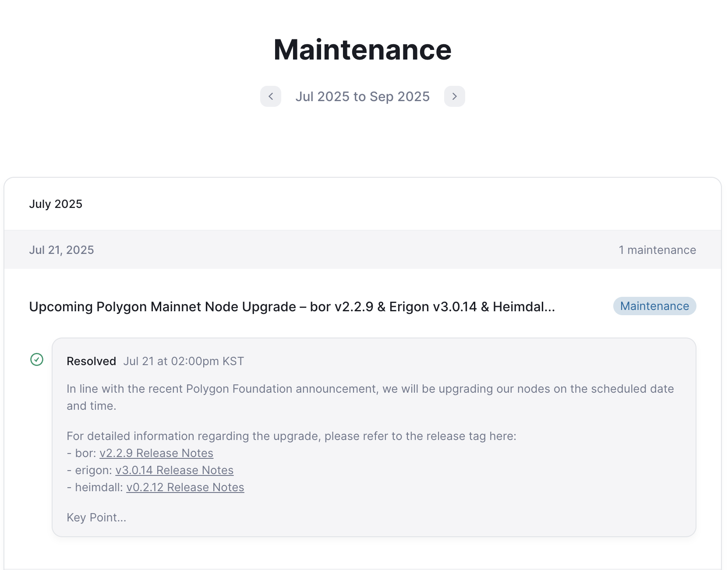Screen dimensions: 728x570
Task: Select the Resolved timestamp Jul 21
Action: 184,361
